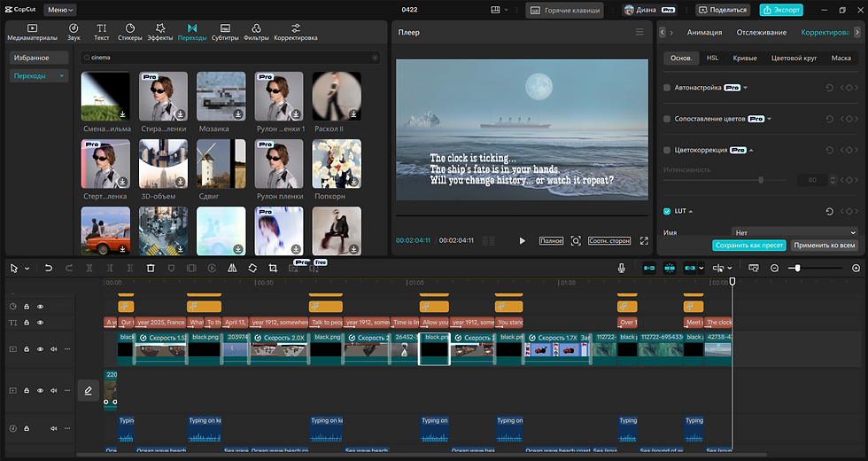Add a marker with the shield-shaped icon
This screenshot has height=461, width=868.
(x=171, y=268)
